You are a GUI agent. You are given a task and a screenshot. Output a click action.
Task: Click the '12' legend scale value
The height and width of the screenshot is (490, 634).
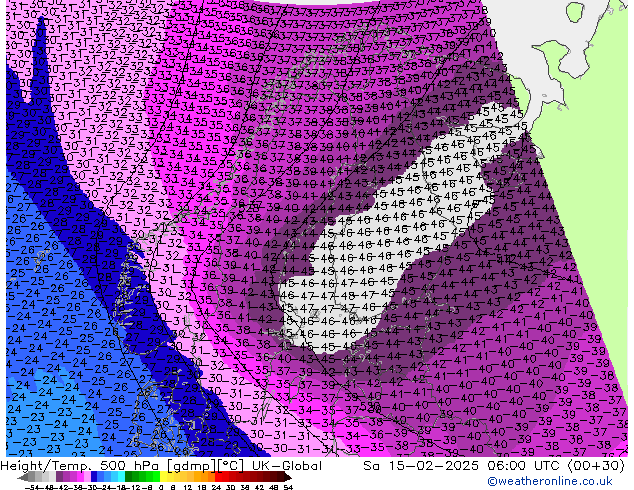188,487
